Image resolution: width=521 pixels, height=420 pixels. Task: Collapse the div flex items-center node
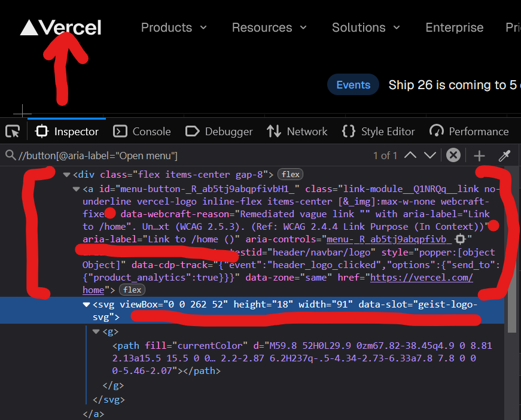point(66,175)
